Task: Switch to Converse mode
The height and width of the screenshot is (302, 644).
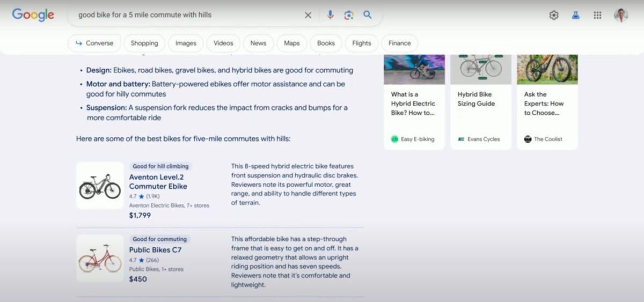Action: coord(94,43)
